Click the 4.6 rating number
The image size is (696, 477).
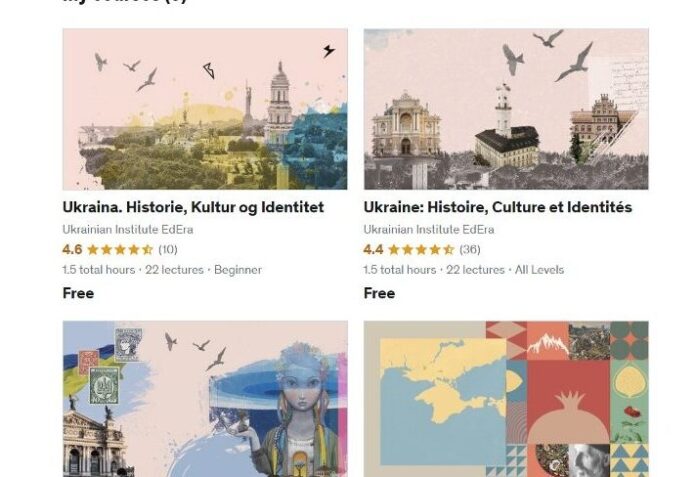point(72,249)
